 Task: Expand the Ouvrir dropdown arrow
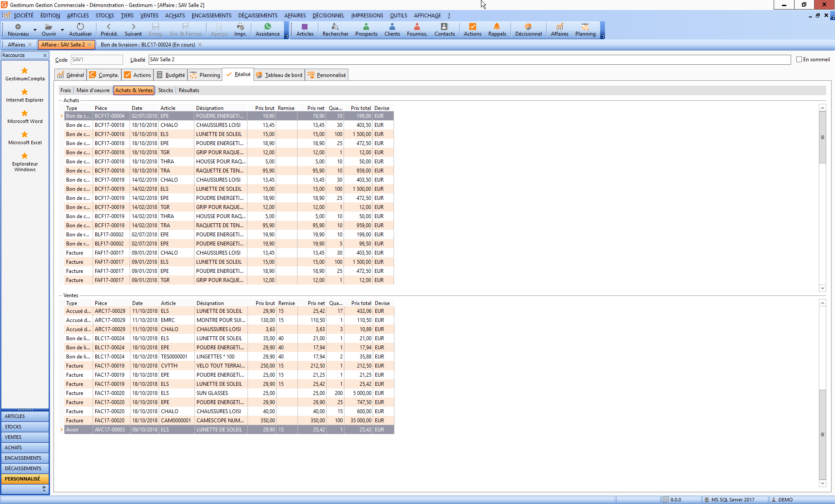[x=62, y=30]
